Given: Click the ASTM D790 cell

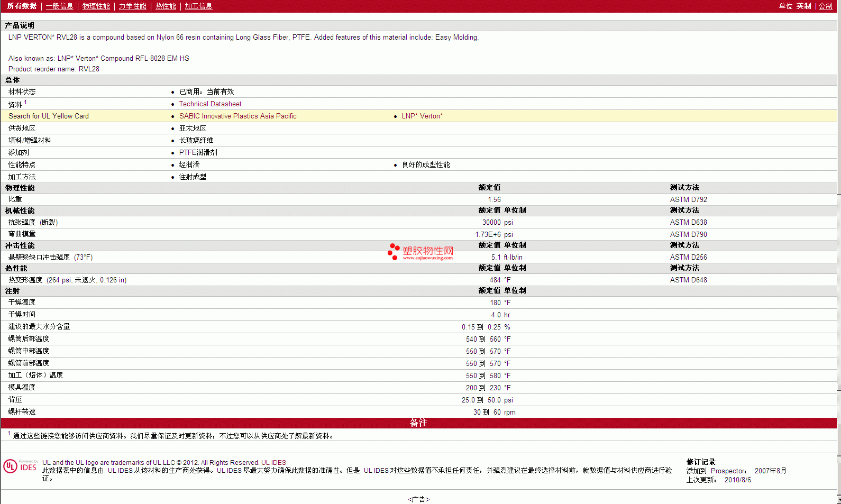Looking at the screenshot, I should pos(688,235).
